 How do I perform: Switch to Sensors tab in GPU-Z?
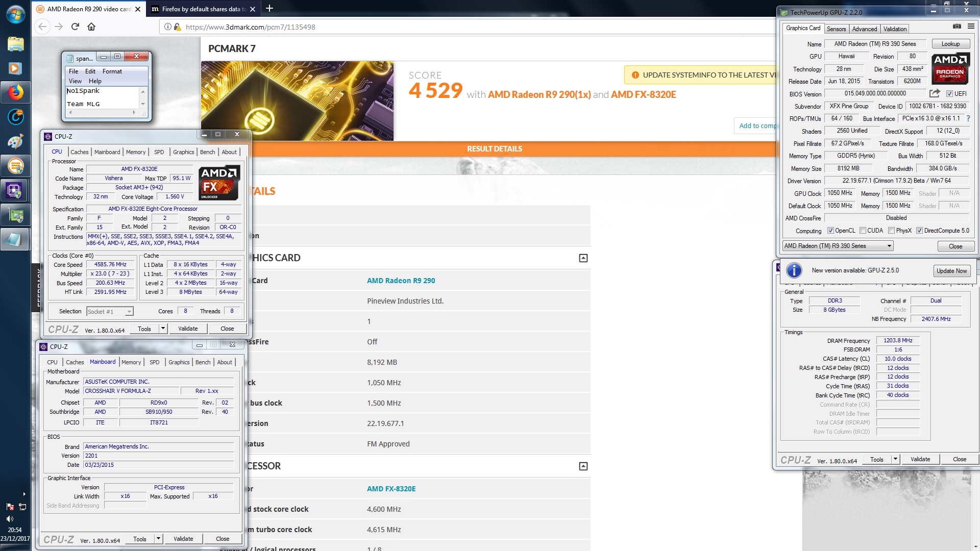836,29
